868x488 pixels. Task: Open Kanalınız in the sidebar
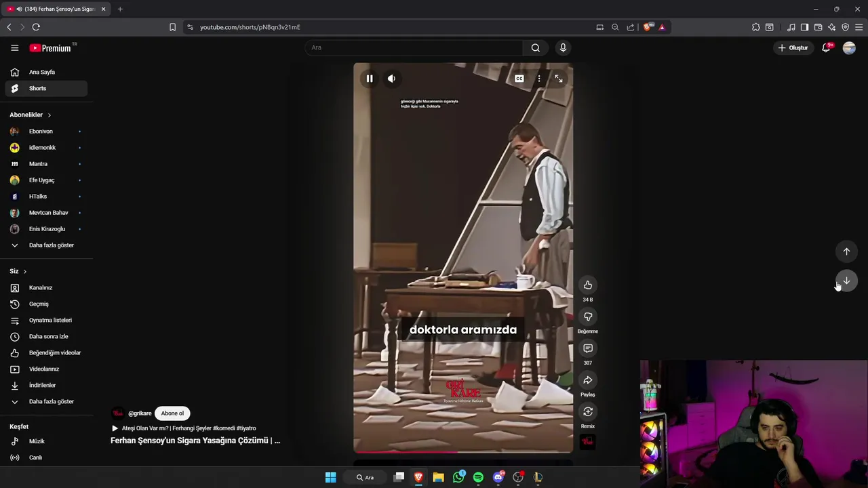pos(46,288)
